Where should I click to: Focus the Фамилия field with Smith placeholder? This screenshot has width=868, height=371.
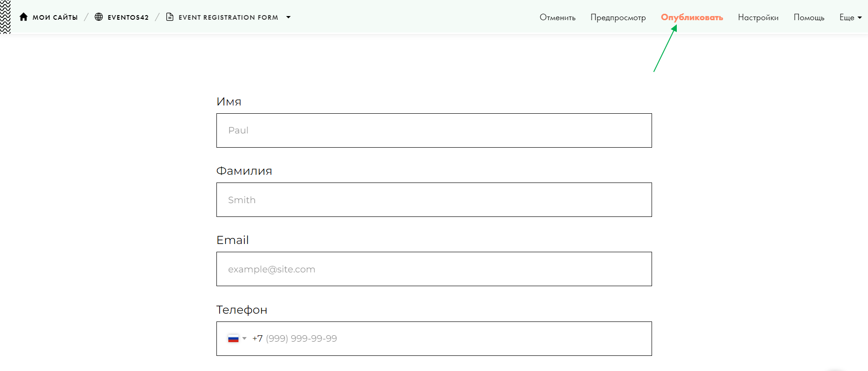(434, 200)
